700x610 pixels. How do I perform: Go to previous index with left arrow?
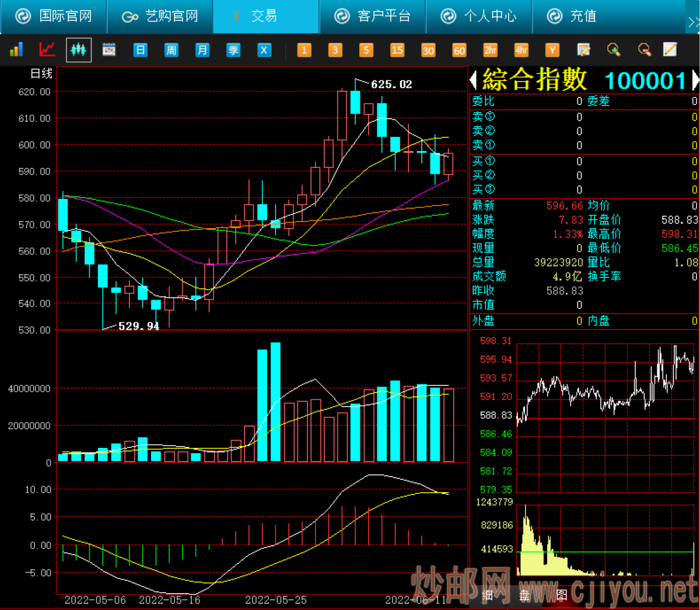click(x=474, y=80)
